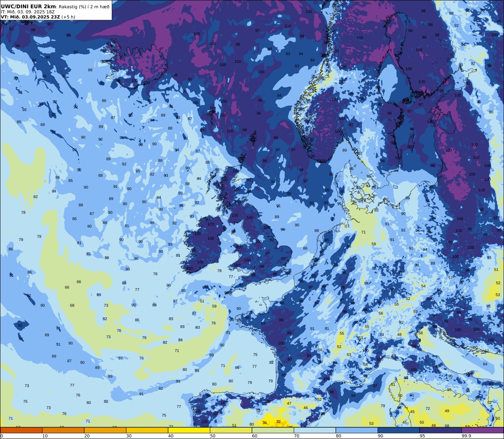Click the '70' tick label below the color scale

coord(297,436)
